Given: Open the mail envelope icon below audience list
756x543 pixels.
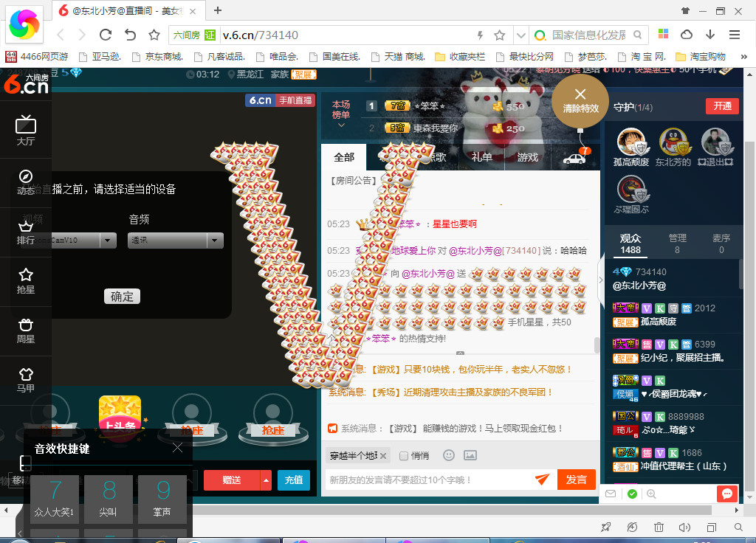Looking at the screenshot, I should [611, 494].
